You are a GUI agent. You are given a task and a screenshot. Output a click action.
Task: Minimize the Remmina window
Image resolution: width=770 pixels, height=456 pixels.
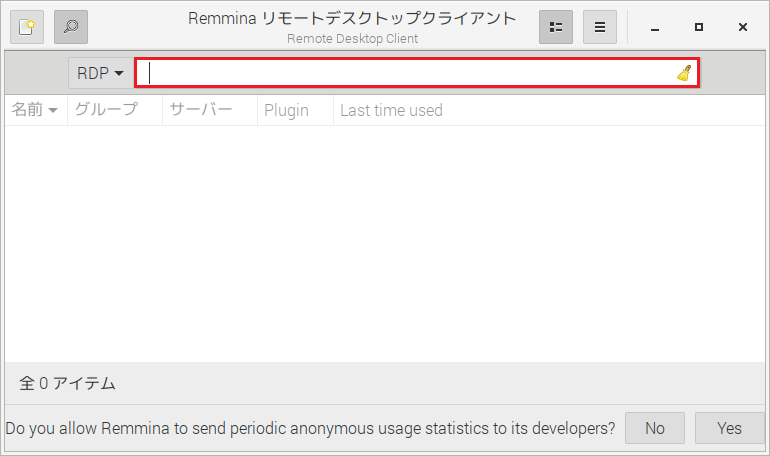click(x=655, y=28)
